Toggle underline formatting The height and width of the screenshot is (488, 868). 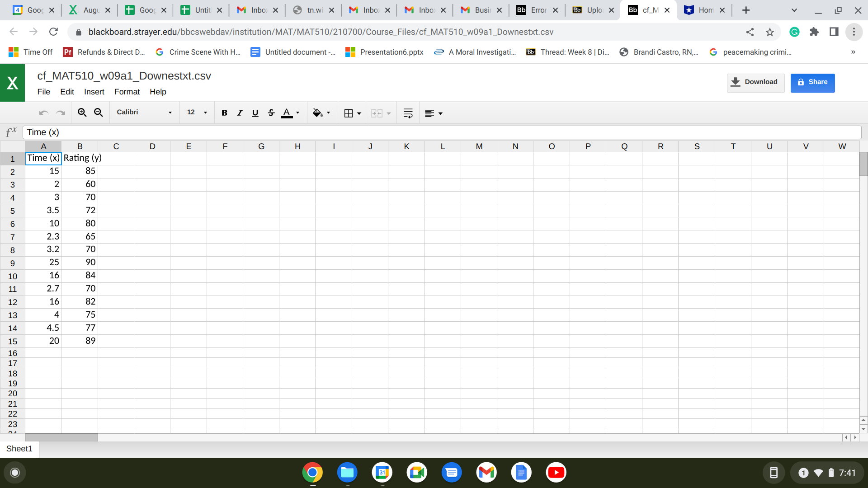255,113
